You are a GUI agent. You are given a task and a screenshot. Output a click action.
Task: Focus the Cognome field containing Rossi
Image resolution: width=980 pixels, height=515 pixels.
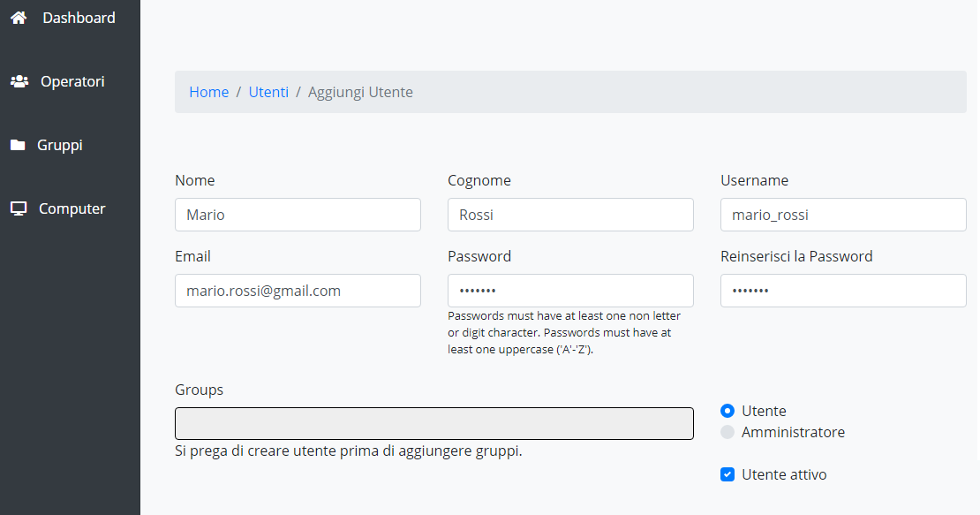(x=570, y=215)
